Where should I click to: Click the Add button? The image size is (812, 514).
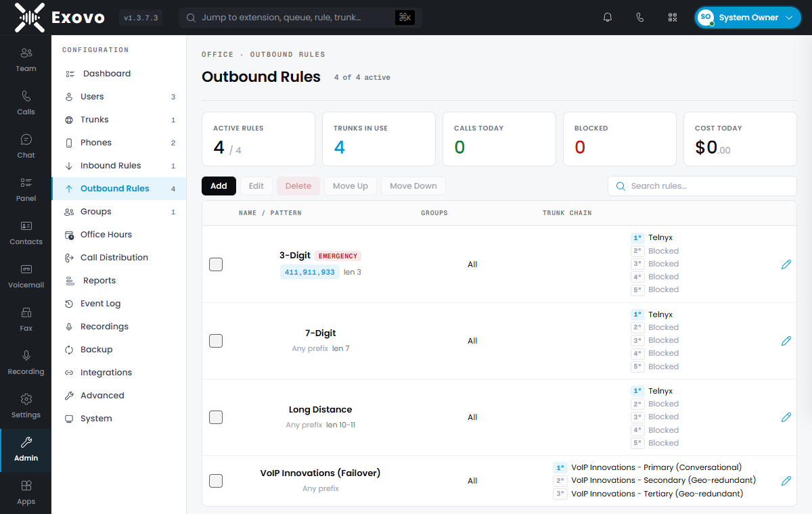coord(219,186)
